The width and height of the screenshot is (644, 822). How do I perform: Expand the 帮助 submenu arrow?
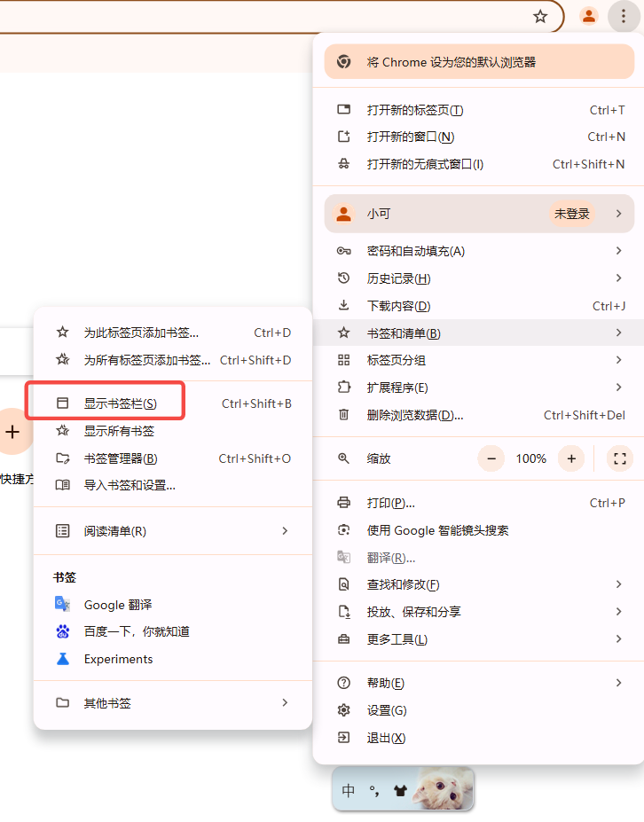[619, 683]
